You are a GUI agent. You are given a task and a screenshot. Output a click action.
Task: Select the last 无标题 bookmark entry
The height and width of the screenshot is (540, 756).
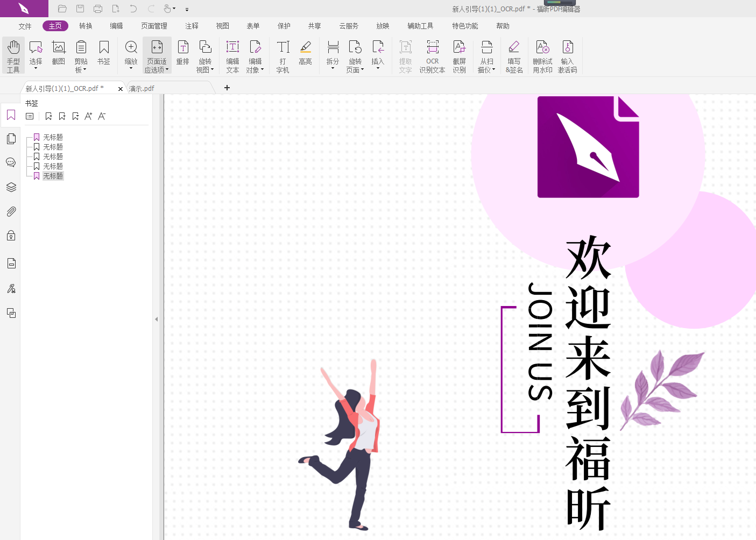tap(53, 175)
